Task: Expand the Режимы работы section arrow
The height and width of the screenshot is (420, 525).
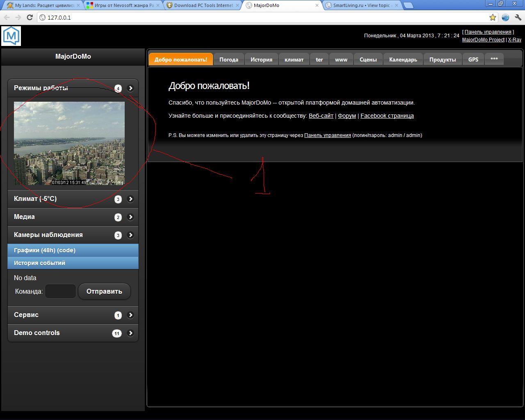Action: pos(130,88)
